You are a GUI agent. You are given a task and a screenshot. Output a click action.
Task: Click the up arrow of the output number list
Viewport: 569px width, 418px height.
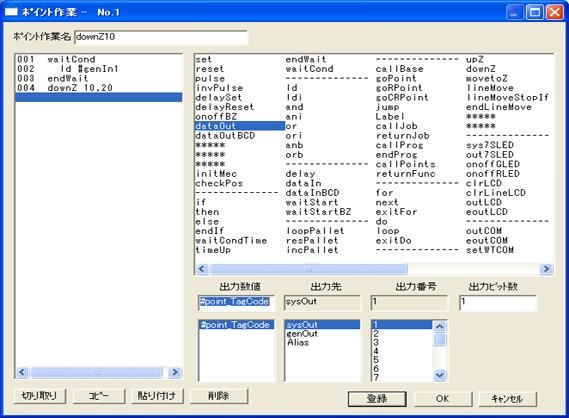[439, 326]
